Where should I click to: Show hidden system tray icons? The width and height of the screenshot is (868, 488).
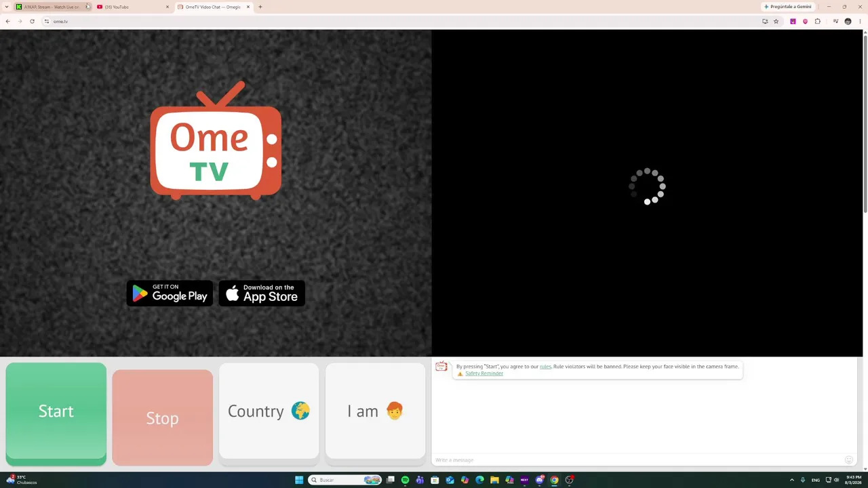791,480
